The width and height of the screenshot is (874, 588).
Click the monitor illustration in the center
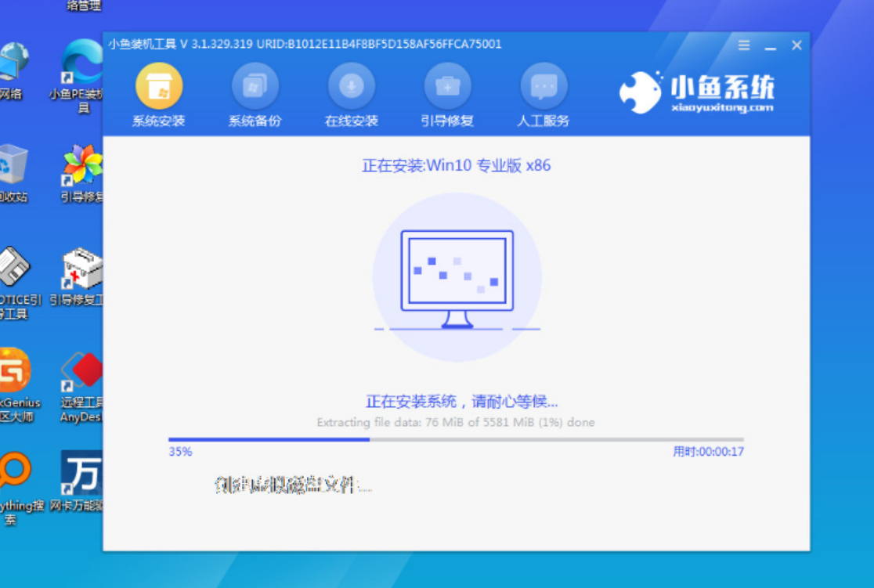tap(457, 279)
